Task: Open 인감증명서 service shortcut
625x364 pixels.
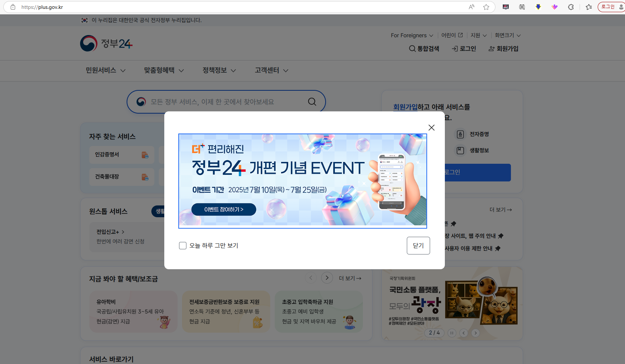Action: tap(122, 155)
